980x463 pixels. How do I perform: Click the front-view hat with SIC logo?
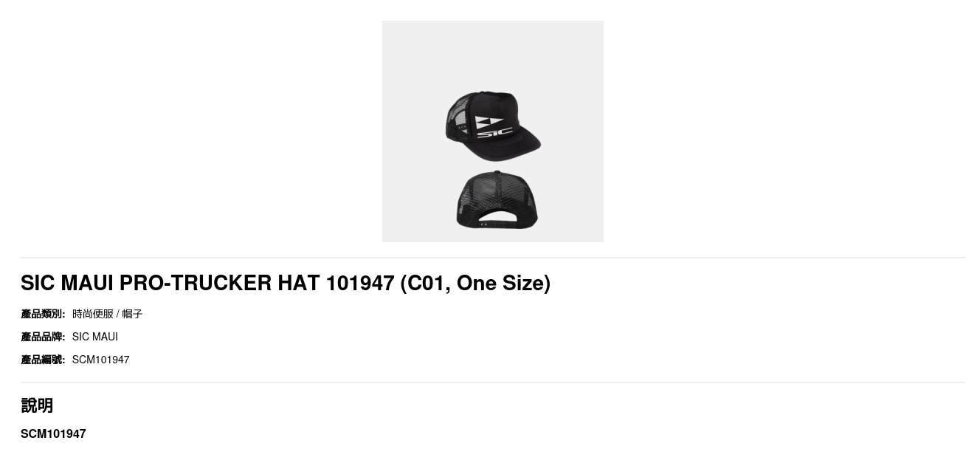pos(492,126)
